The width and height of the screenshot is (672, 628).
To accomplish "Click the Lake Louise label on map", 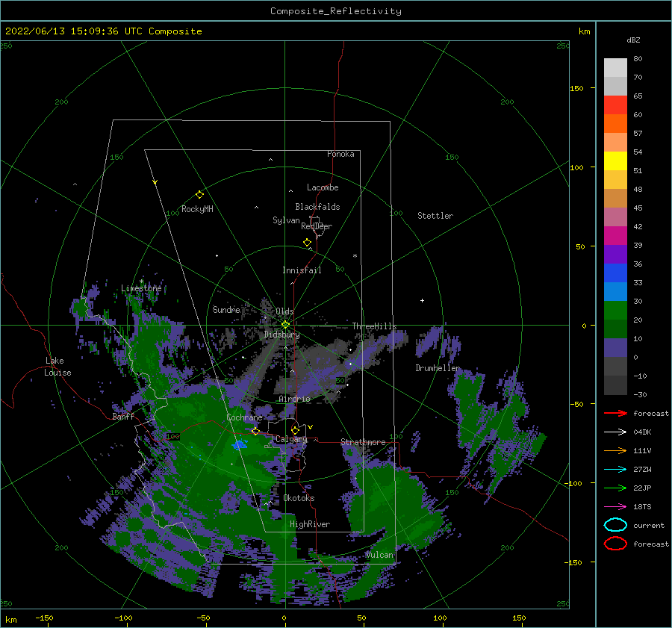I will pyautogui.click(x=57, y=367).
